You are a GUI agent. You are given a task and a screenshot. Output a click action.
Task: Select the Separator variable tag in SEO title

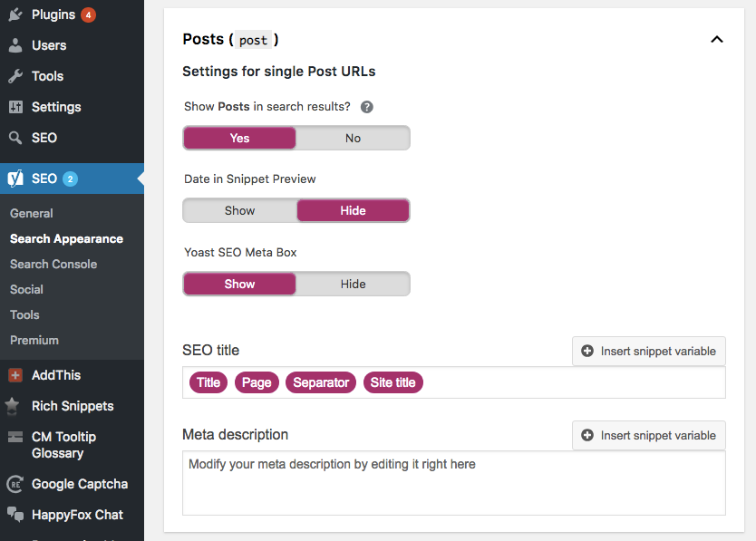(321, 382)
